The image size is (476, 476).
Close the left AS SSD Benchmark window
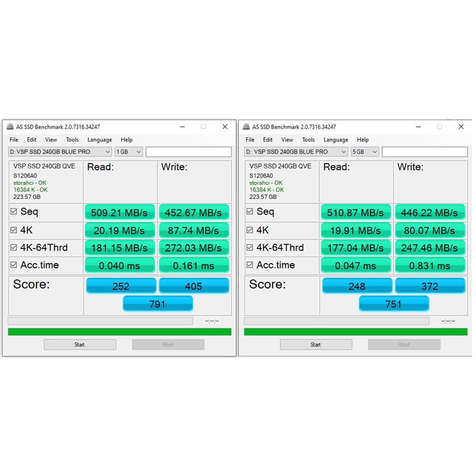pyautogui.click(x=225, y=127)
